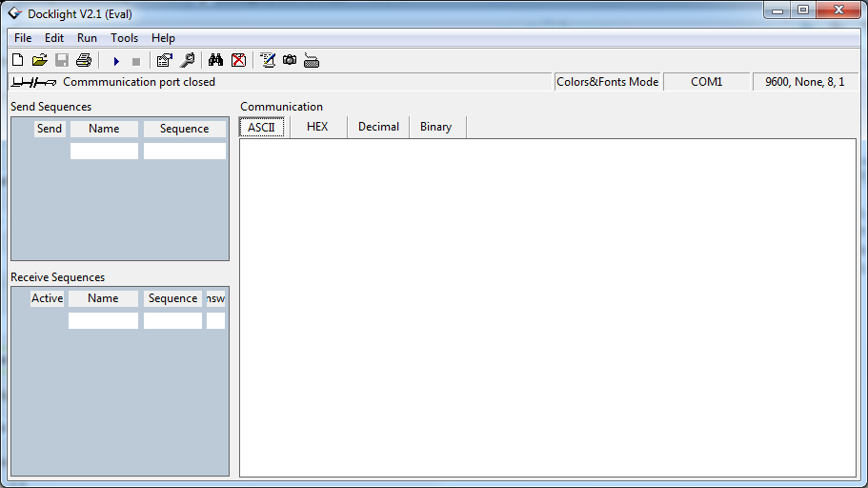The width and height of the screenshot is (868, 488).
Task: Select empty Name cell in Send Sequences
Action: [104, 152]
